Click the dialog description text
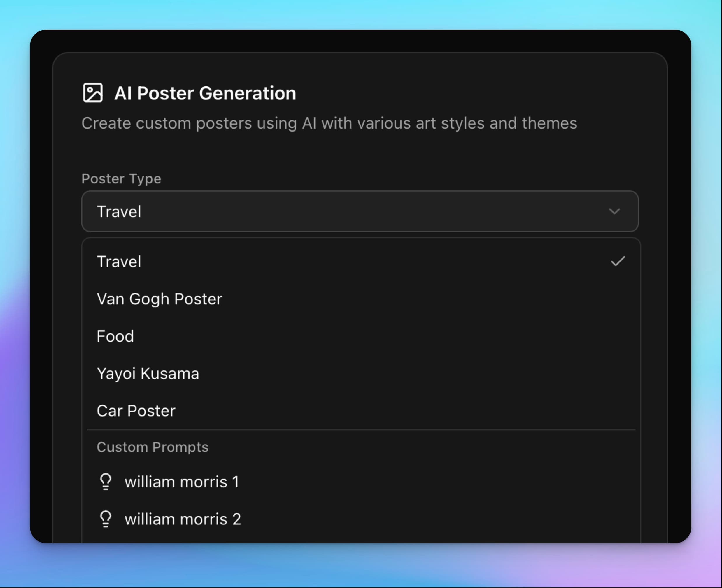Viewport: 722px width, 588px height. (x=329, y=123)
